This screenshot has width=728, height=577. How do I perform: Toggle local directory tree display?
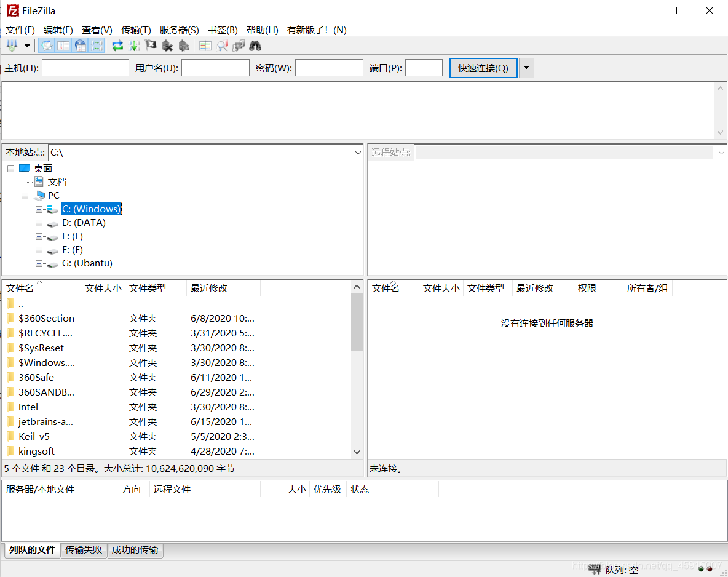[63, 46]
